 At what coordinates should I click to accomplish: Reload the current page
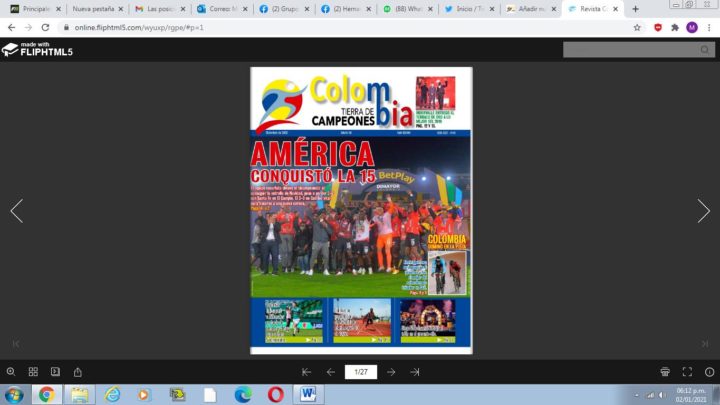pyautogui.click(x=45, y=28)
